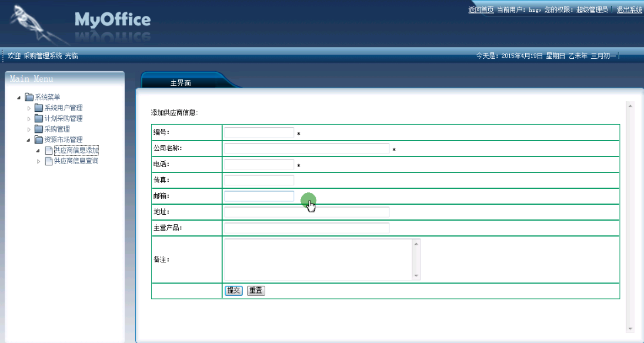This screenshot has height=343, width=644.
Task: Open 供应商信息查询 in the menu tree
Action: [76, 161]
